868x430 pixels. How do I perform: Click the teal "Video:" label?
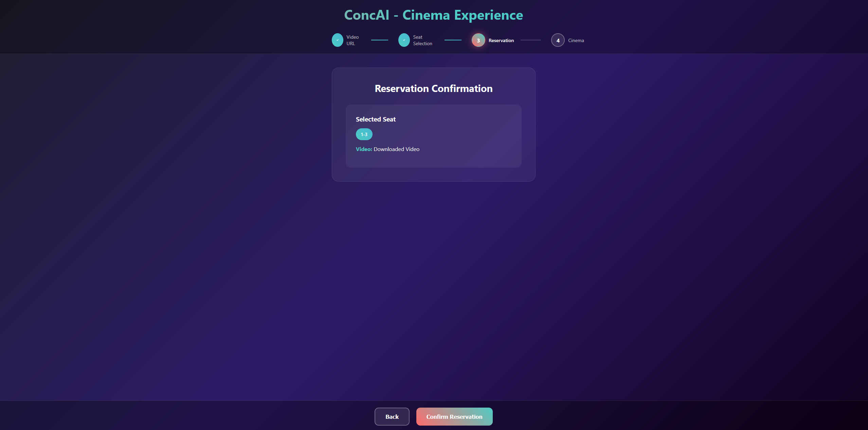point(364,149)
